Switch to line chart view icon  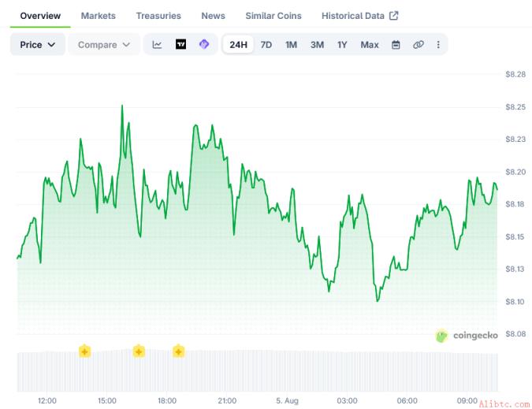(157, 44)
